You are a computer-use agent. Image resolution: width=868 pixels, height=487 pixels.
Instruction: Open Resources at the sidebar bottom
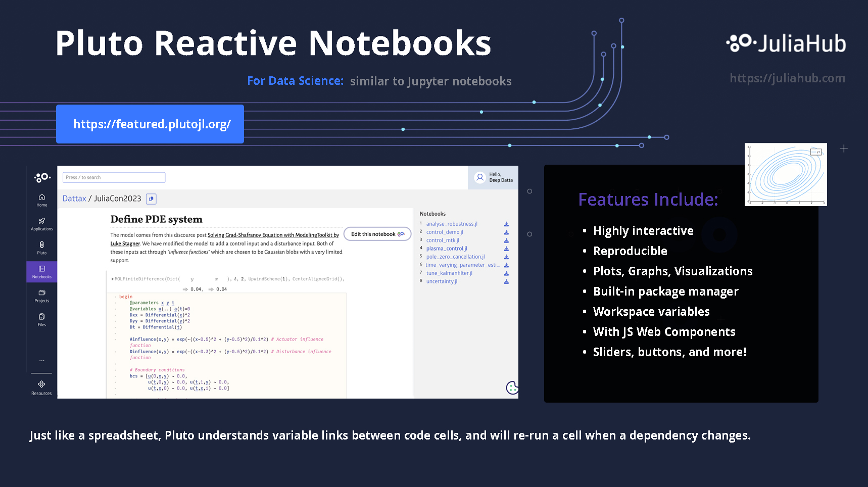tap(41, 388)
